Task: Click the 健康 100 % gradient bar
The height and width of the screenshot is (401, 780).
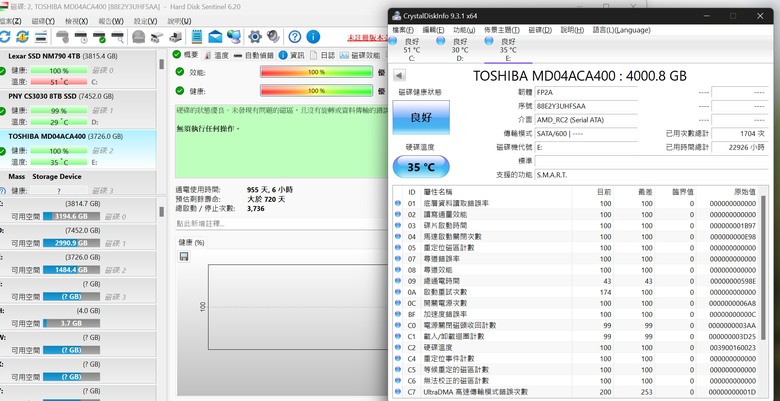Action: point(316,91)
